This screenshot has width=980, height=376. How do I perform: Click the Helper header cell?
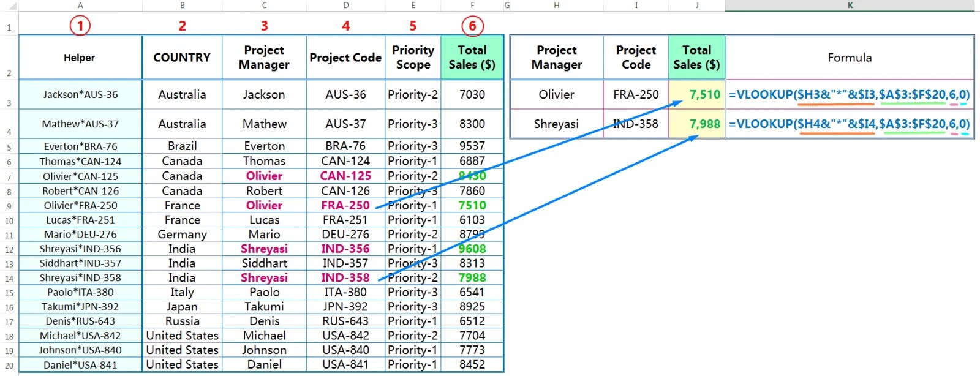80,58
